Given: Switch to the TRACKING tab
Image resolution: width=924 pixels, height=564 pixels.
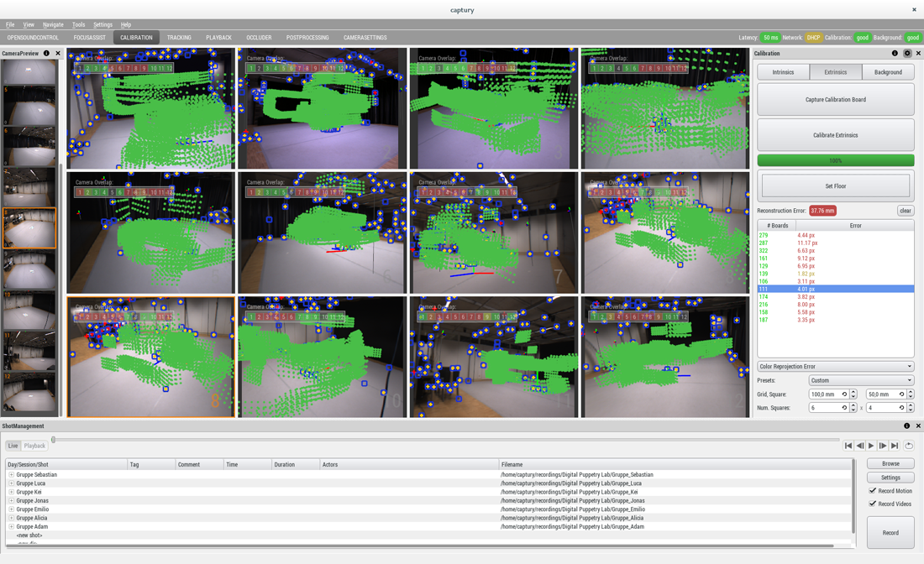Looking at the screenshot, I should tap(179, 38).
